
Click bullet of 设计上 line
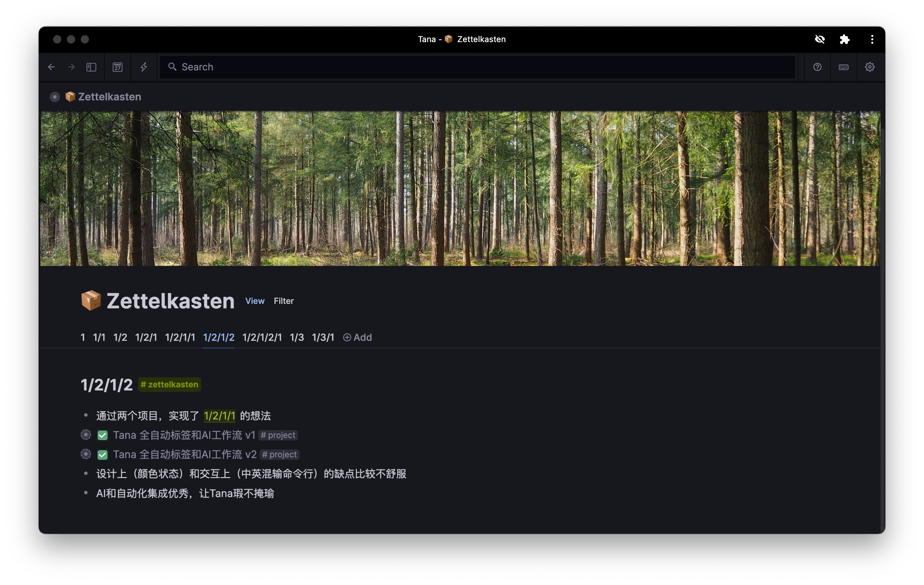pos(86,474)
